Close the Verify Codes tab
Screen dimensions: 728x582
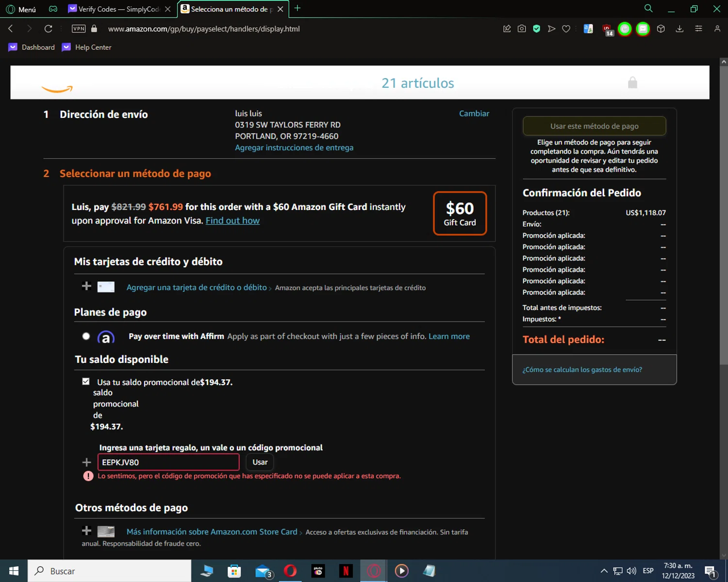167,9
